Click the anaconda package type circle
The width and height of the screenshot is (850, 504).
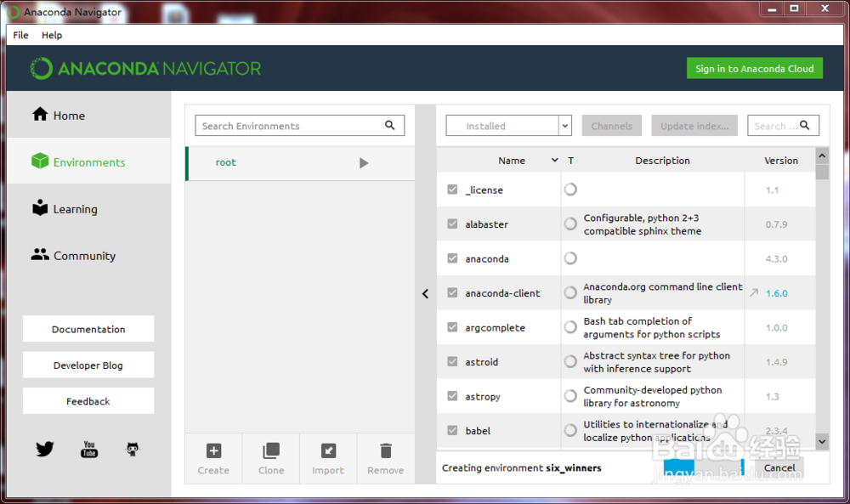coord(570,258)
